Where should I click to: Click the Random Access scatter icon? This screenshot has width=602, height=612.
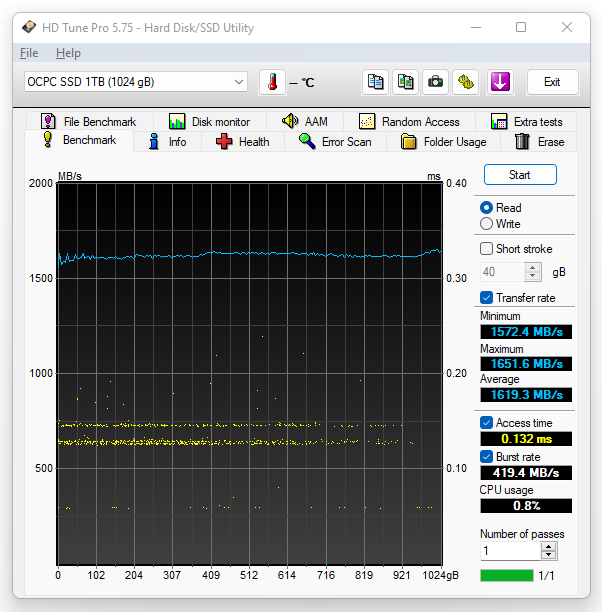coord(367,121)
